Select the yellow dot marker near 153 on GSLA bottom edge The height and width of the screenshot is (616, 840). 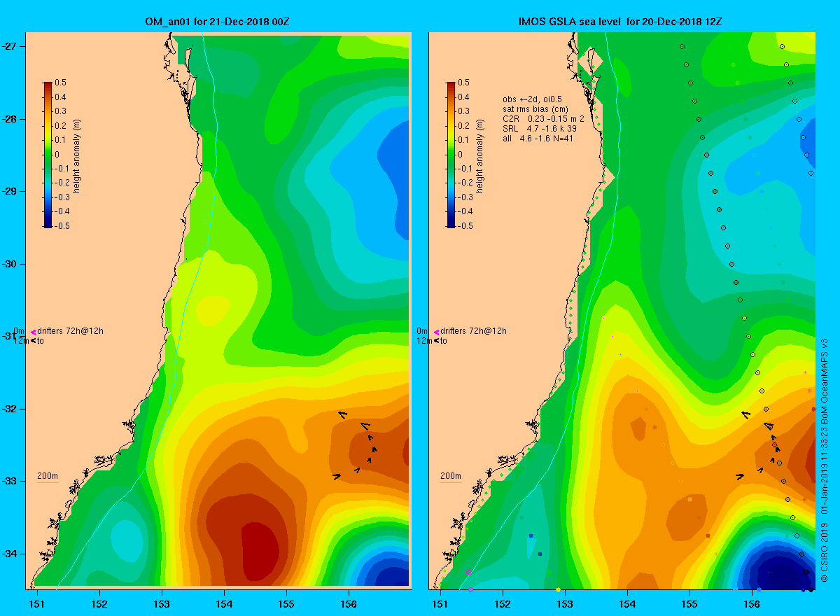point(558,589)
